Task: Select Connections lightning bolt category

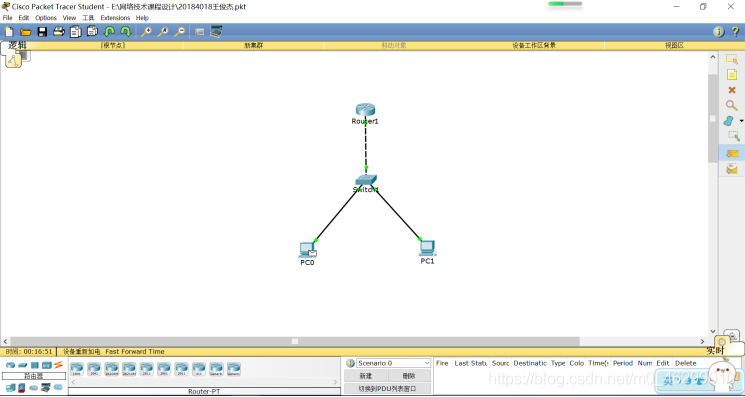Action: pyautogui.click(x=58, y=365)
